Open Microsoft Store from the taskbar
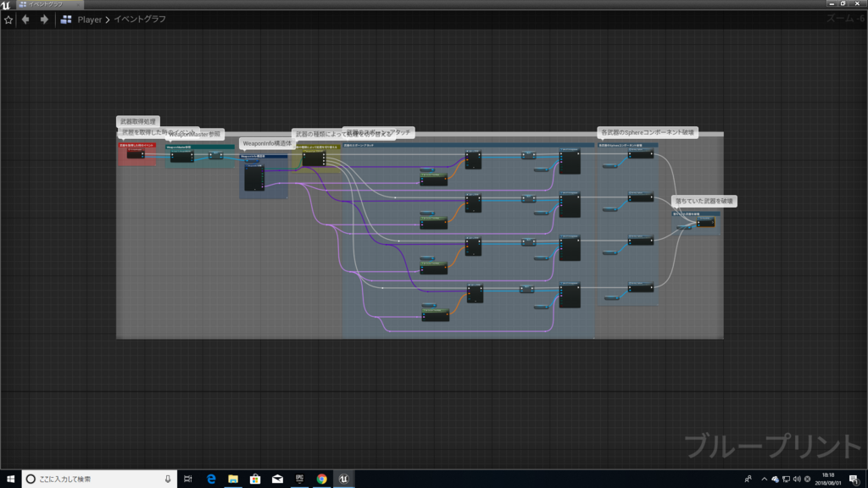The width and height of the screenshot is (868, 488). (x=255, y=480)
